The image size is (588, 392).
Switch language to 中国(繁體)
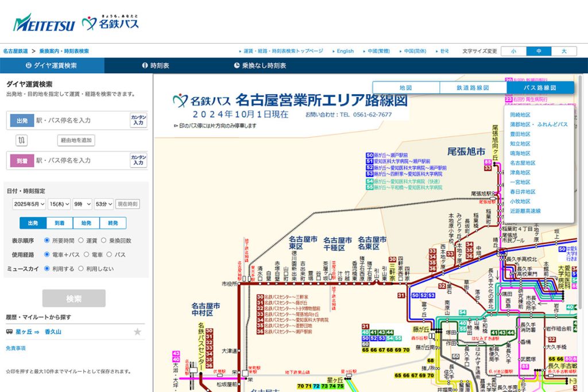pyautogui.click(x=378, y=51)
